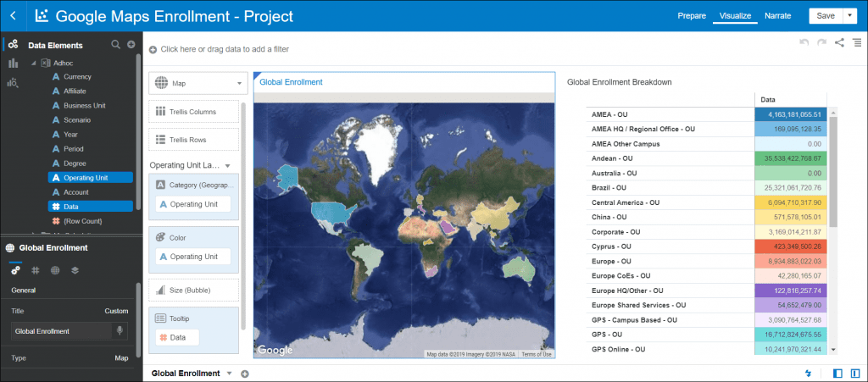
Task: Click the auto-apply data lightning icon
Action: click(x=809, y=374)
